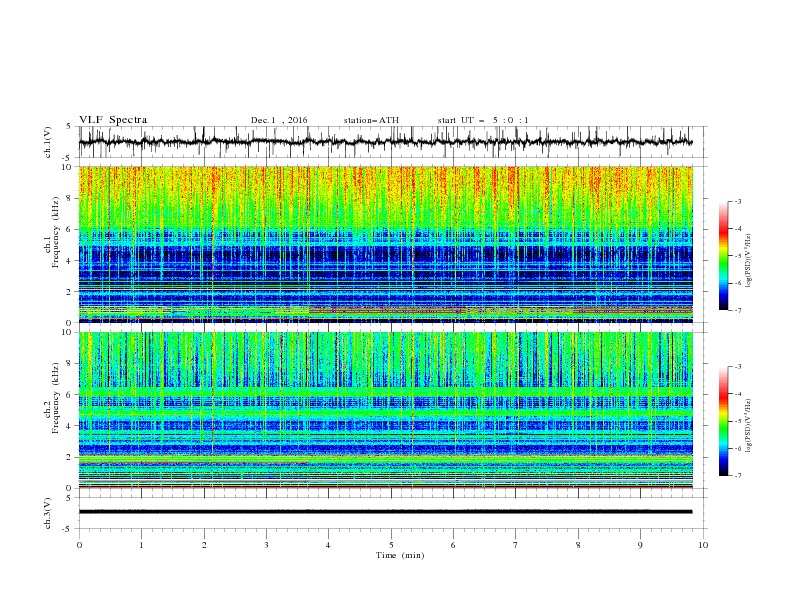
Task: Click the ch.1 spectrogram panel
Action: [x=385, y=244]
